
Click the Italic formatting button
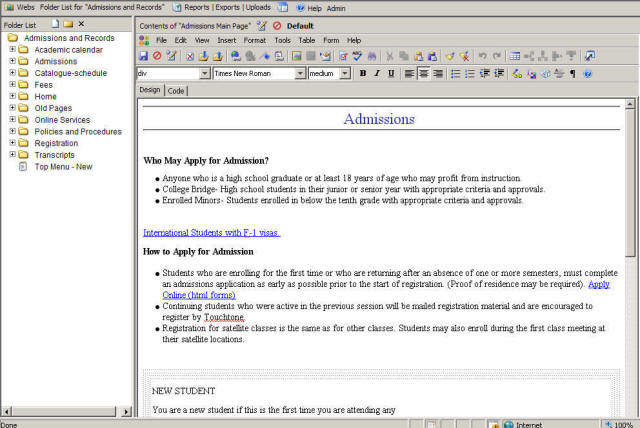(377, 73)
